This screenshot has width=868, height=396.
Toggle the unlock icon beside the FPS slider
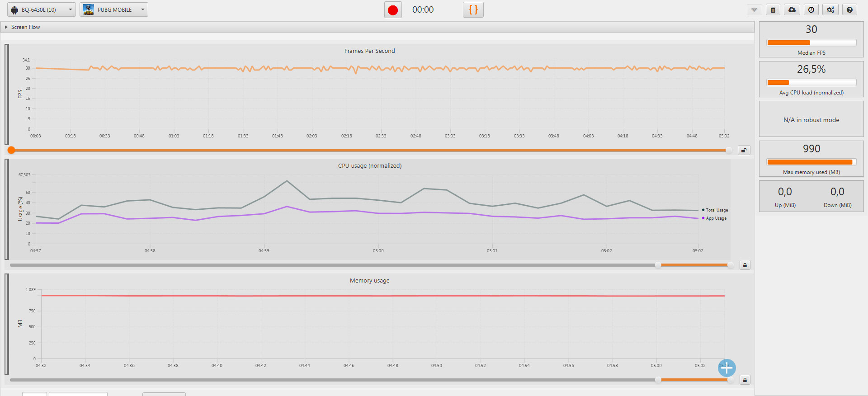744,150
